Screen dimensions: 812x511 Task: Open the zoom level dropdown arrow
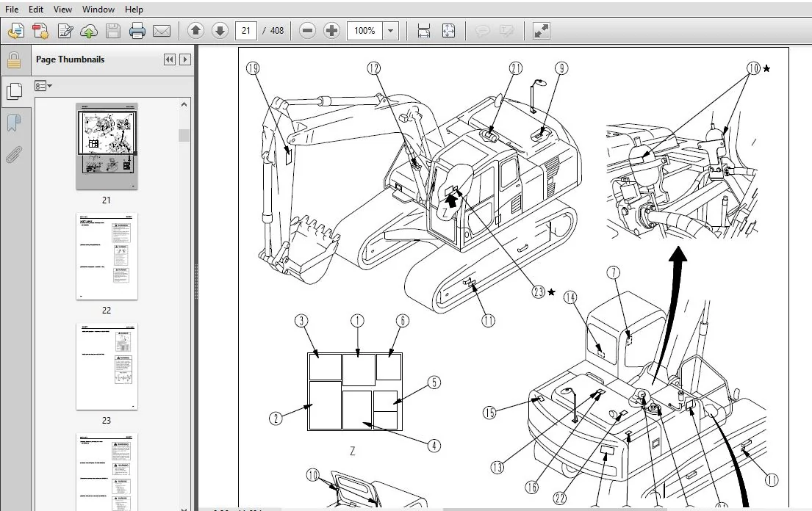tap(390, 31)
